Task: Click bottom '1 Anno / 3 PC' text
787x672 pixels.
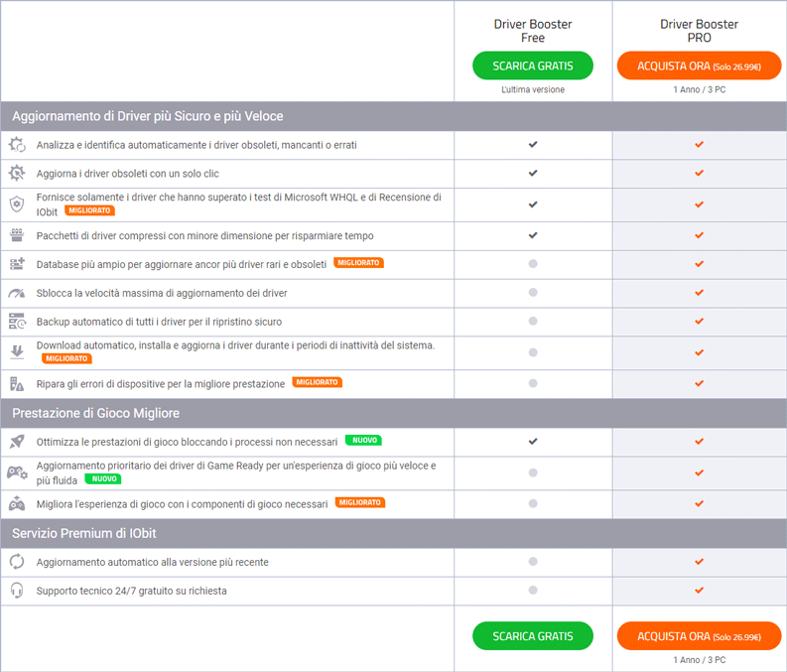Action: tap(699, 660)
